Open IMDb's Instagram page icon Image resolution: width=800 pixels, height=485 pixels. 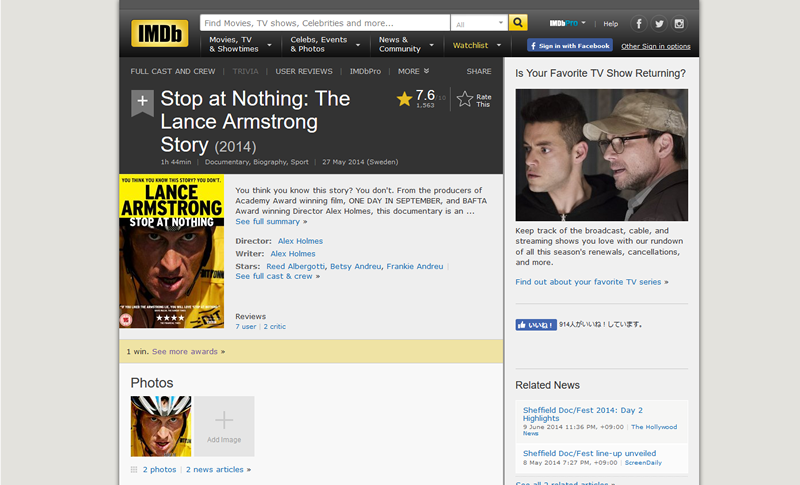(679, 23)
